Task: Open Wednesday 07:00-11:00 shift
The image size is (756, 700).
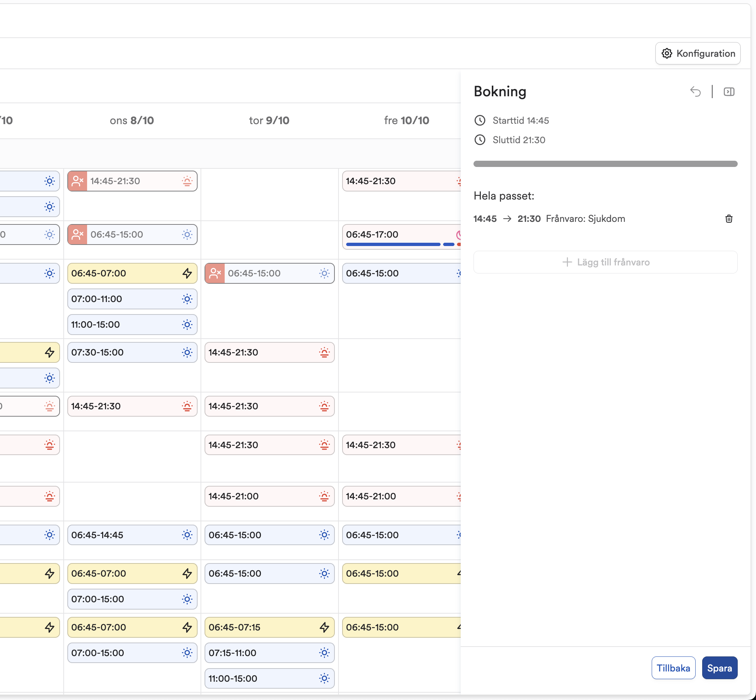Action: pos(132,299)
